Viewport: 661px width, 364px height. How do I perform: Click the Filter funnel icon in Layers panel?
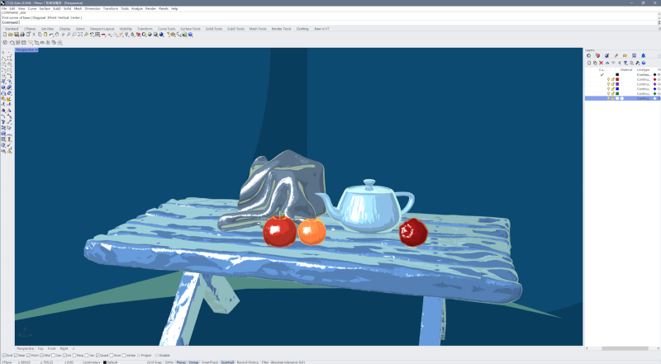626,63
